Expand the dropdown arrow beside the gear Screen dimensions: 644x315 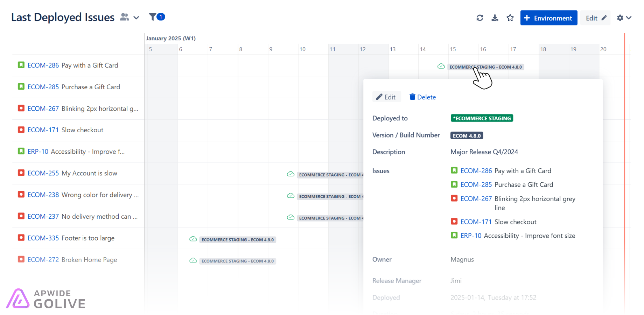pos(629,18)
